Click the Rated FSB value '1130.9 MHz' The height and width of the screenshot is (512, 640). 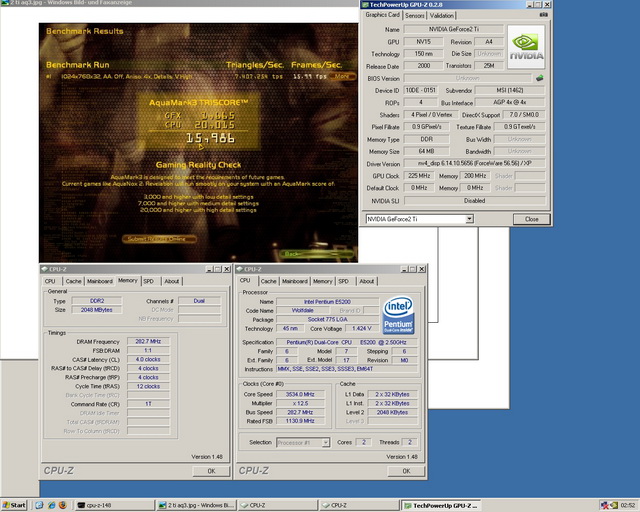point(300,421)
